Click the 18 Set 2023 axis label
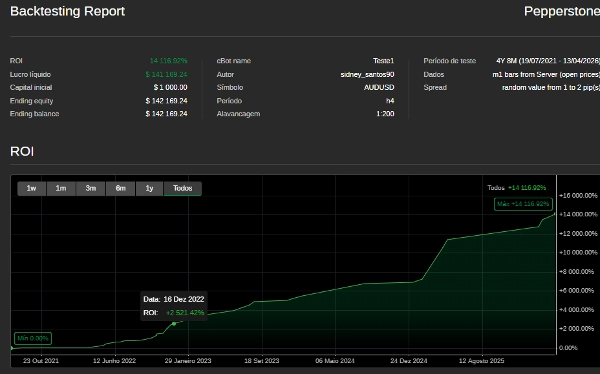The width and height of the screenshot is (600, 374). point(262,361)
